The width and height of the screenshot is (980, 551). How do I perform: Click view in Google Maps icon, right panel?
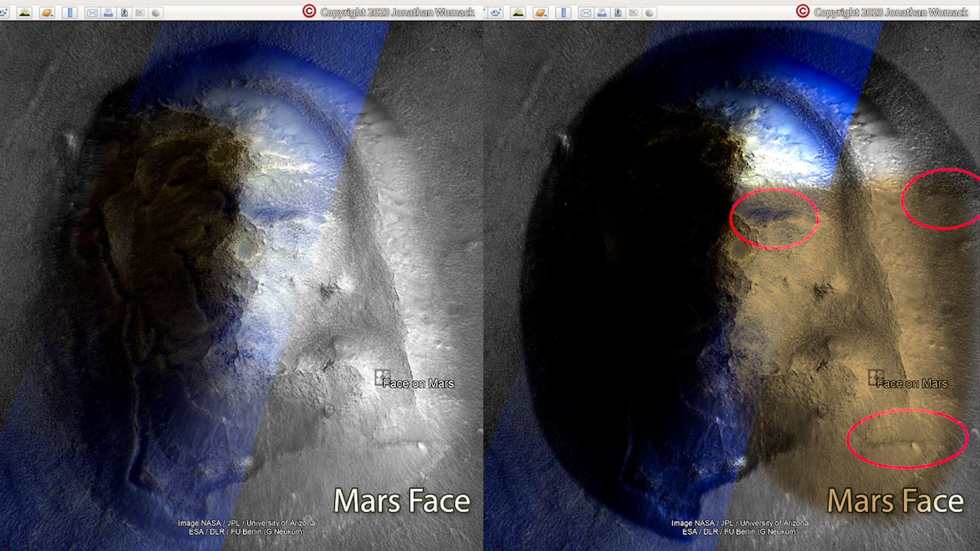click(x=633, y=13)
